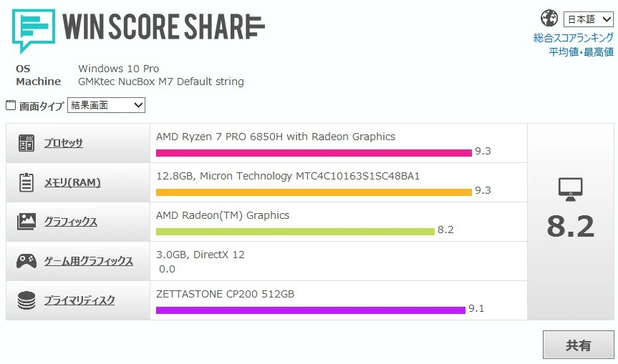618x364 pixels.
Task: Click the gaming controller icon
Action: coord(26,261)
